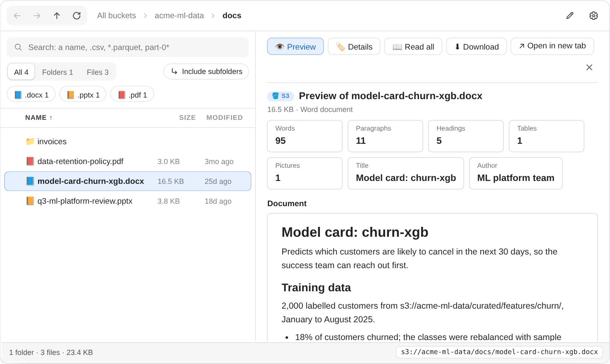610x364 pixels.
Task: Click the S3 path in the status bar
Action: [499, 352]
